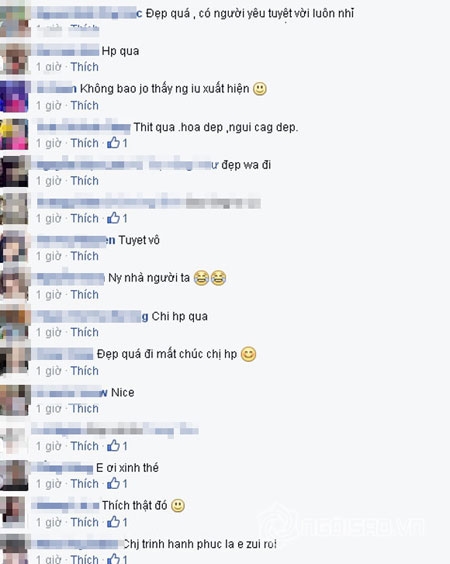This screenshot has height=564, width=450.
Task: Click thumbs-up icon under 'E ơi xinh thế' comment
Action: (113, 483)
